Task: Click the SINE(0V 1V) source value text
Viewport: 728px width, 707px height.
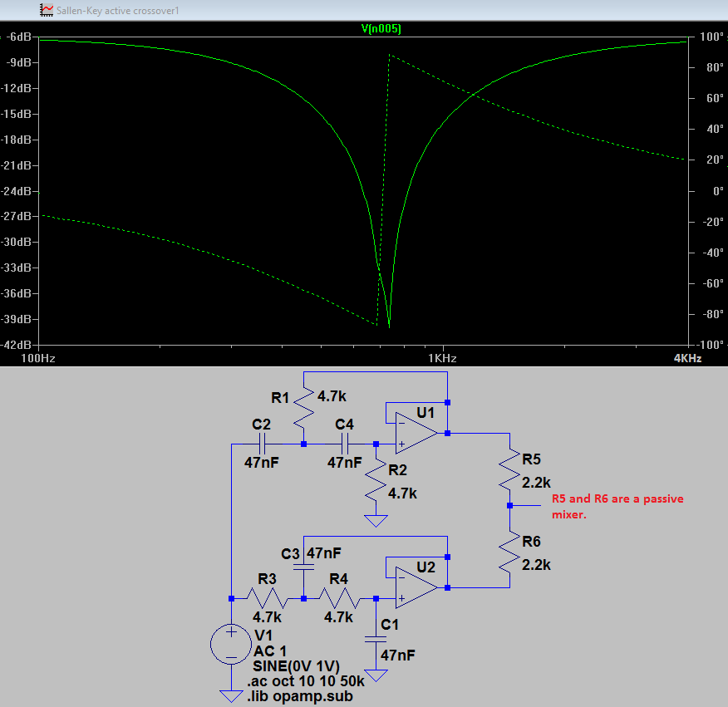Action: point(296,666)
